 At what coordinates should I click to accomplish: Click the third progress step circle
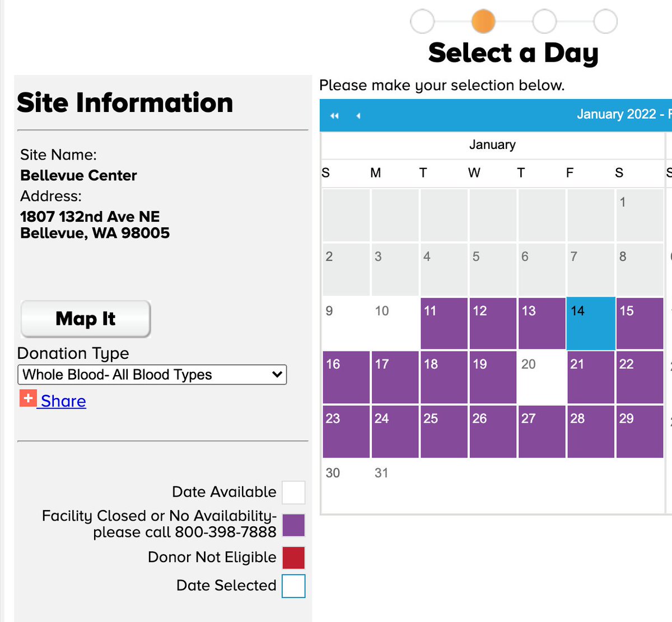[x=544, y=21]
